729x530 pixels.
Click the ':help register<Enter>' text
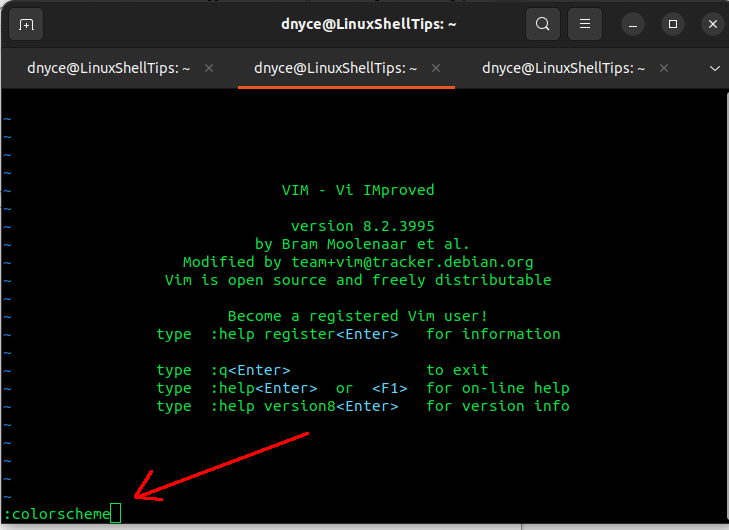pos(305,334)
